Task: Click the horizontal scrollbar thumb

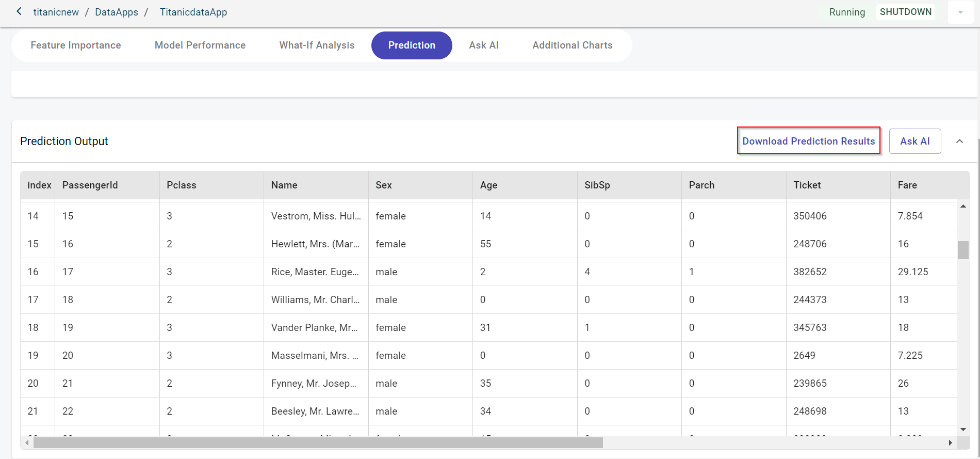Action: point(318,442)
